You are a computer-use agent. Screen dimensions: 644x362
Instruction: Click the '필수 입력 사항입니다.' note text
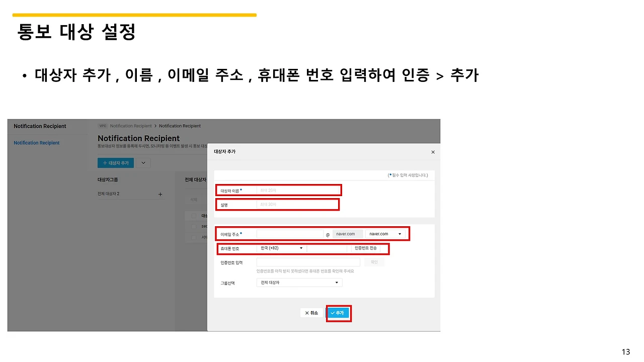pos(408,175)
